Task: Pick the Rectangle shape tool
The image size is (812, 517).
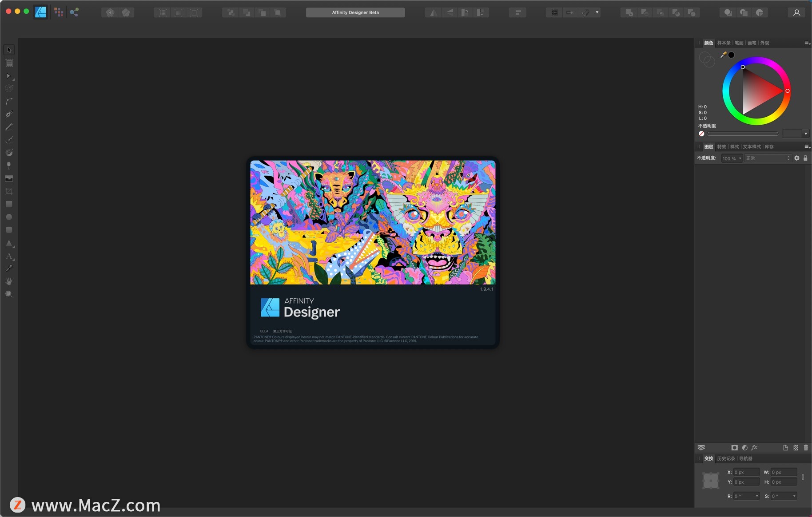Action: 9,204
